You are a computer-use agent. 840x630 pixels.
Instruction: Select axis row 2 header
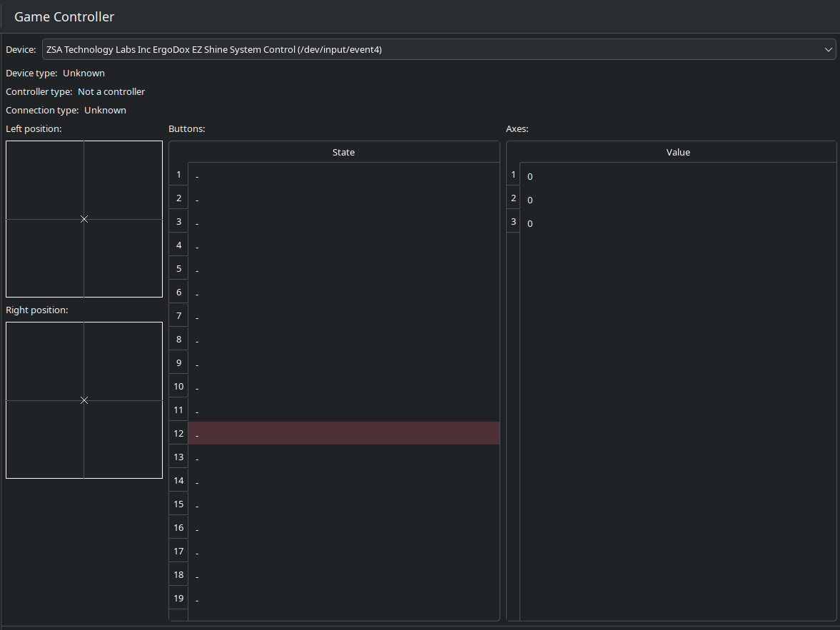[x=513, y=198]
